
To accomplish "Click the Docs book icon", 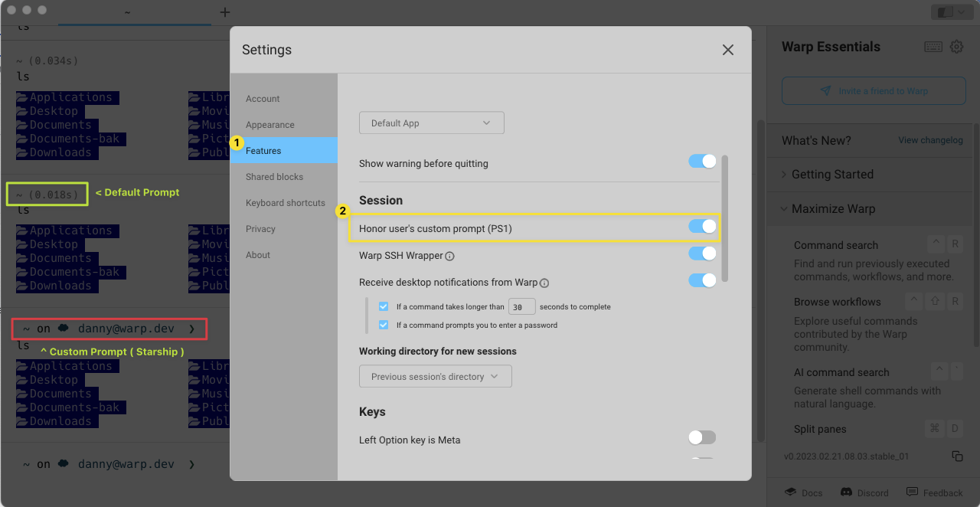I will (791, 492).
